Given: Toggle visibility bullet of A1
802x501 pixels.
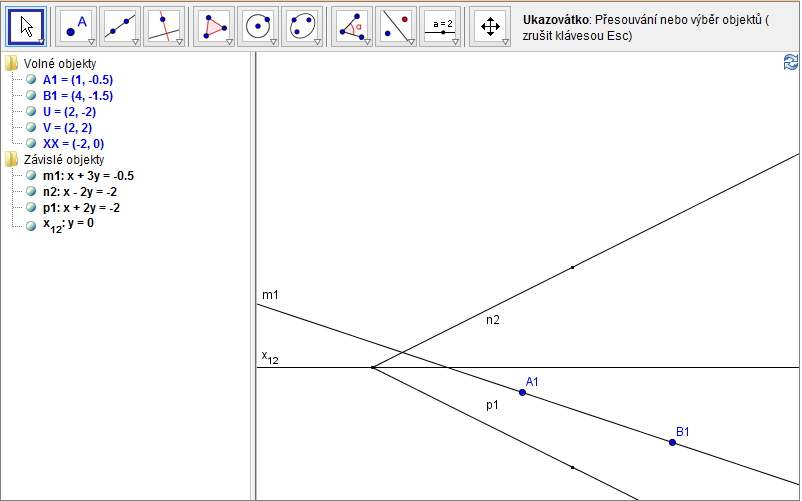Looking at the screenshot, I should point(31,79).
